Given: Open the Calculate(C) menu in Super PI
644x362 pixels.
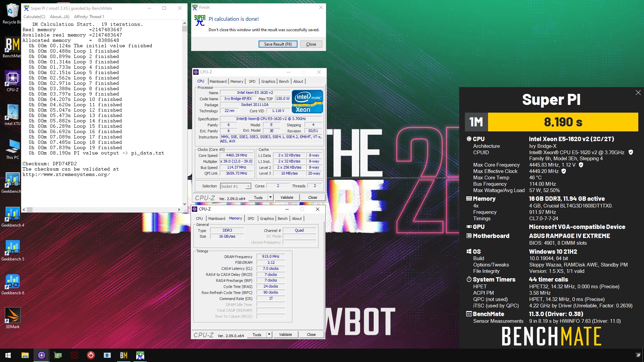Looking at the screenshot, I should click(34, 17).
